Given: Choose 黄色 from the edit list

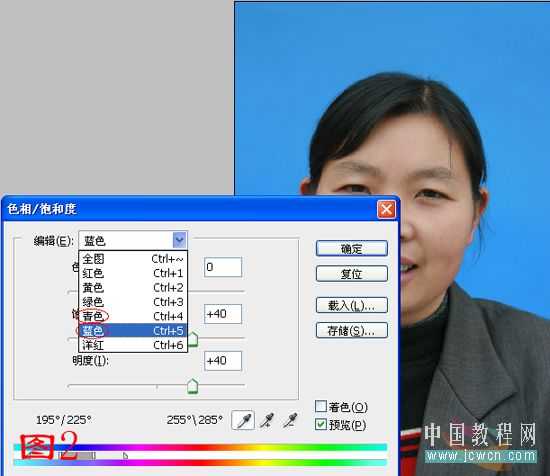Looking at the screenshot, I should [133, 288].
